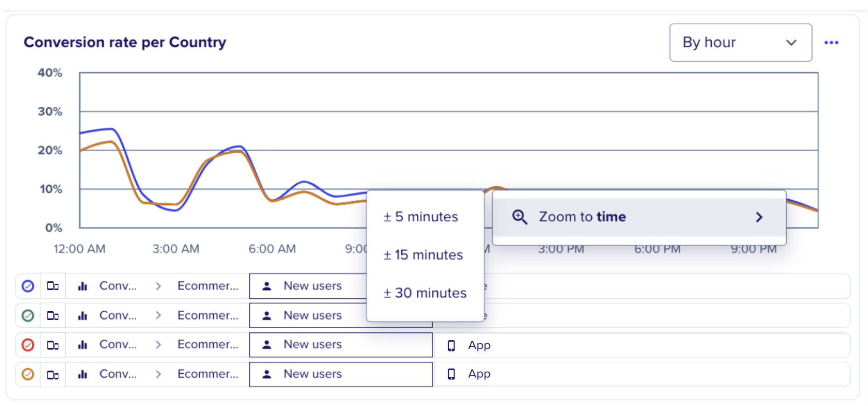Image resolution: width=868 pixels, height=406 pixels.
Task: Expand breadcrumb chevron in orange series row
Action: point(158,374)
